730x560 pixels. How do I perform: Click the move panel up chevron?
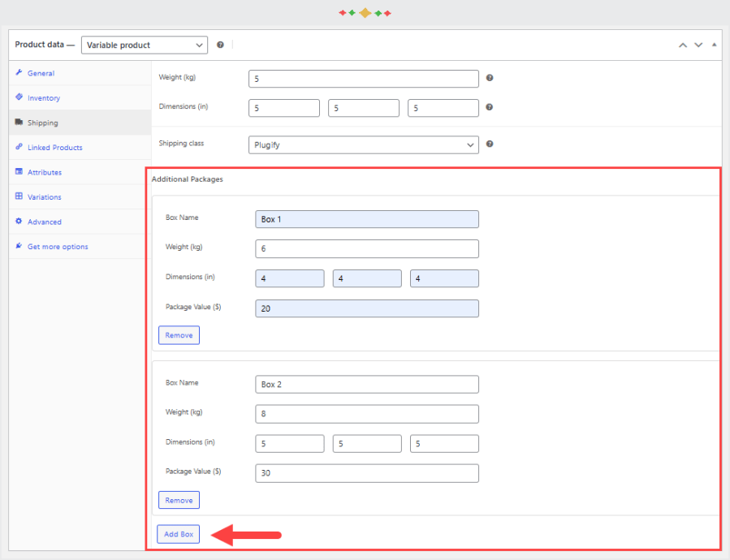point(683,45)
